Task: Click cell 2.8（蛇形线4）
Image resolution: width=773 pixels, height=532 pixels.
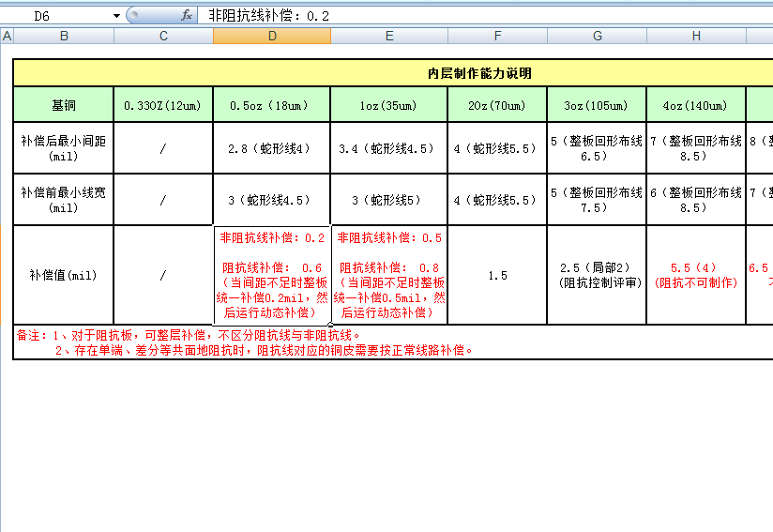Action: (272, 148)
